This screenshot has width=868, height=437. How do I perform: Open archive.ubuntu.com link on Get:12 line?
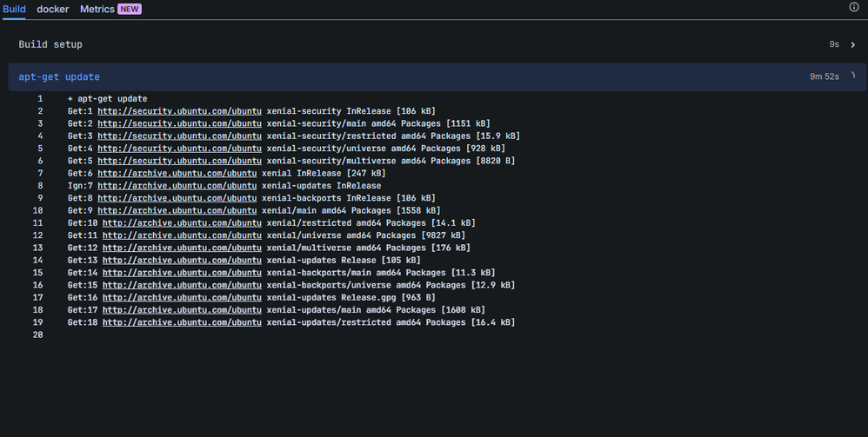click(x=182, y=248)
